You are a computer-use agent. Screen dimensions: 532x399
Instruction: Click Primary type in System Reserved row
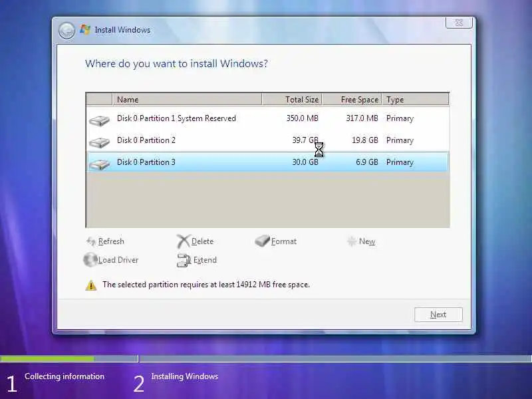click(400, 118)
